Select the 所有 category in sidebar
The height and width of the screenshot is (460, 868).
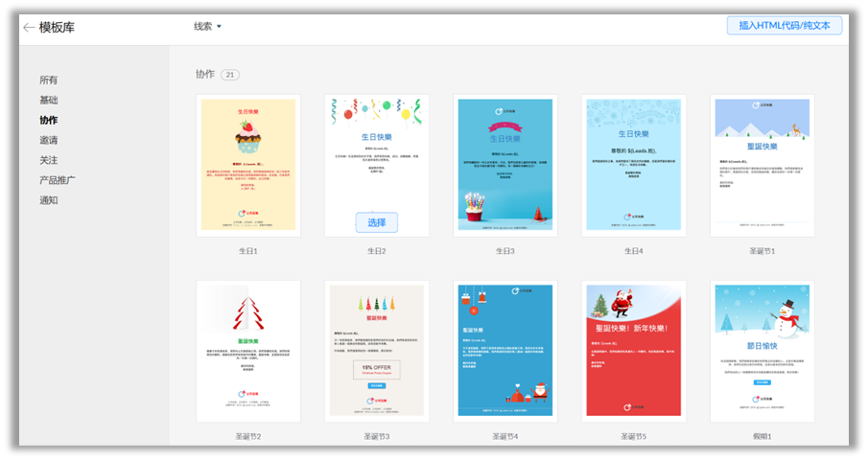tap(49, 80)
